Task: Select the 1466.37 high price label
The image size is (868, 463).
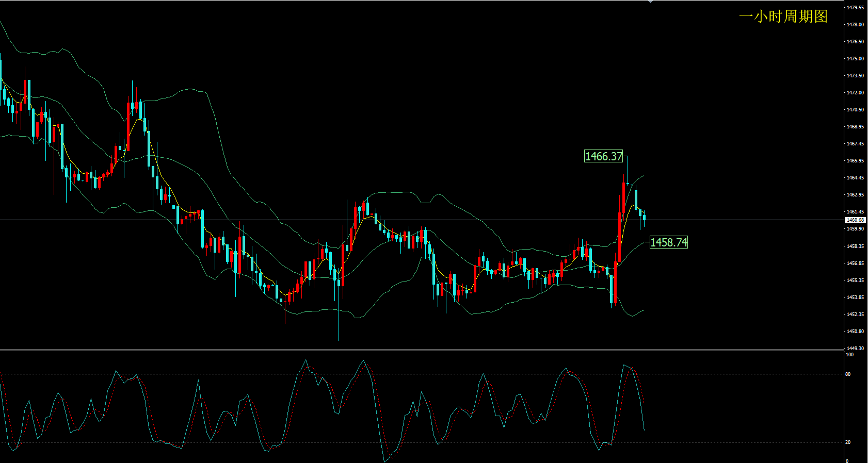Action: pos(604,156)
